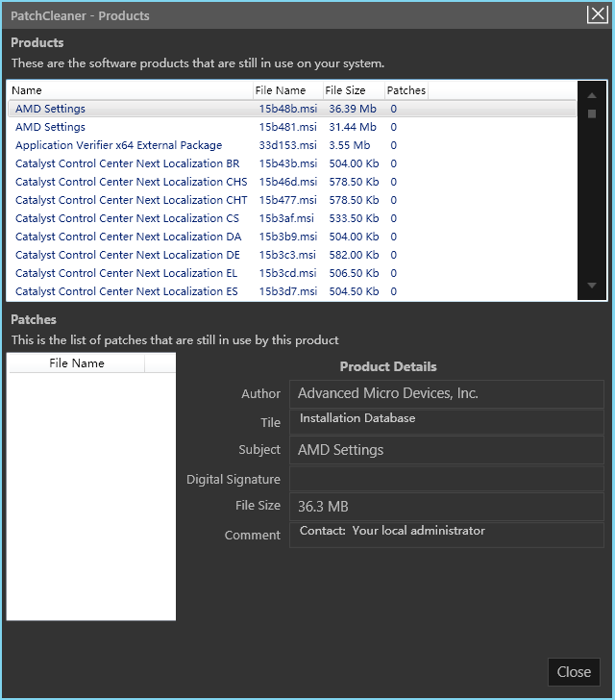The image size is (615, 700).
Task: Sort products by File Size column header
Action: 354,90
